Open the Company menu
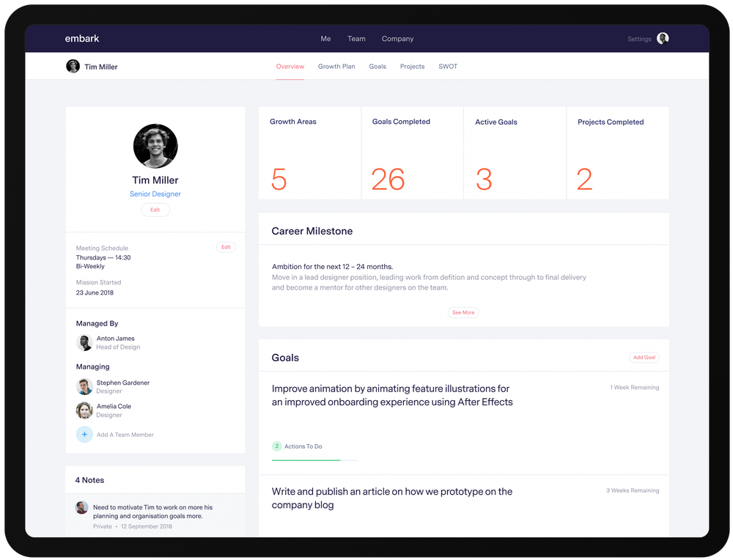This screenshot has width=733, height=560. pyautogui.click(x=397, y=39)
